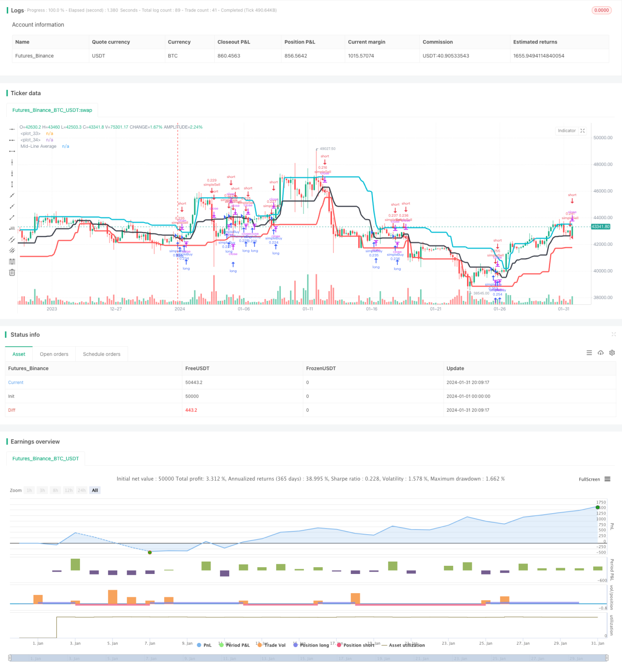The width and height of the screenshot is (622, 672).
Task: Toggle Trade Vol series in legend
Action: point(271,645)
